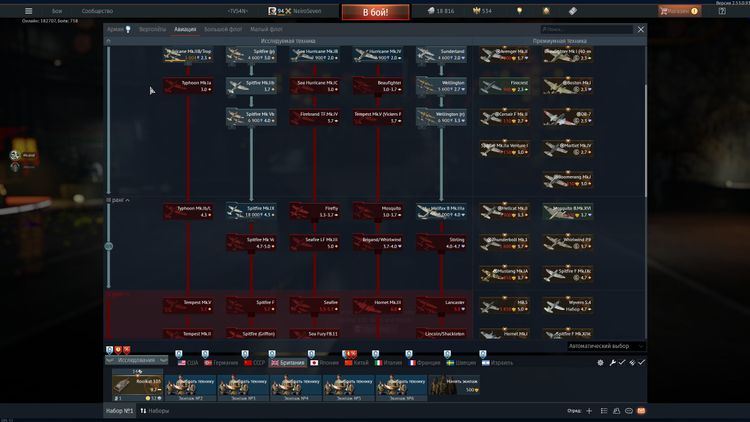This screenshot has height=422, width=750.
Task: Open crew slot settings gear
Action: tap(600, 362)
